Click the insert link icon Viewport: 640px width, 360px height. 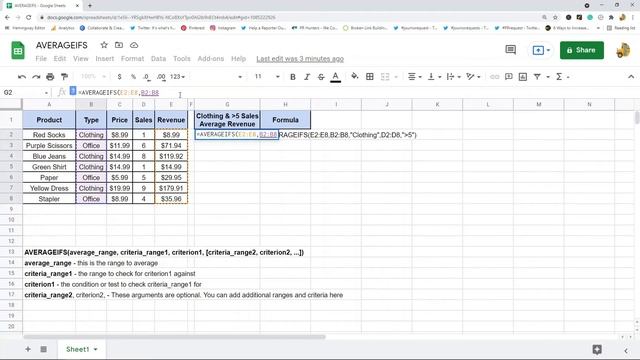coord(494,77)
